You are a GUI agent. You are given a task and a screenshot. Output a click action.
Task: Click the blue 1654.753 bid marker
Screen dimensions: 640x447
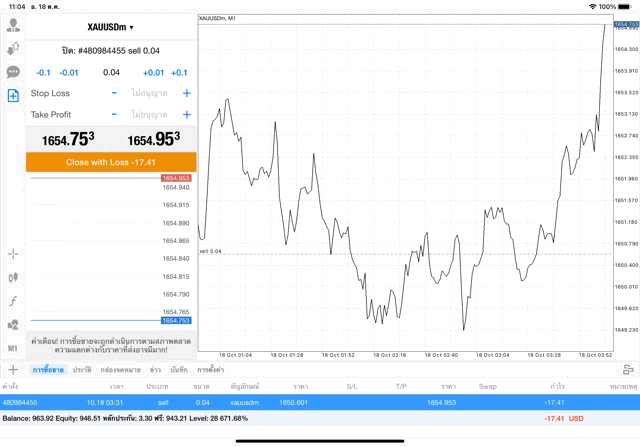[176, 320]
